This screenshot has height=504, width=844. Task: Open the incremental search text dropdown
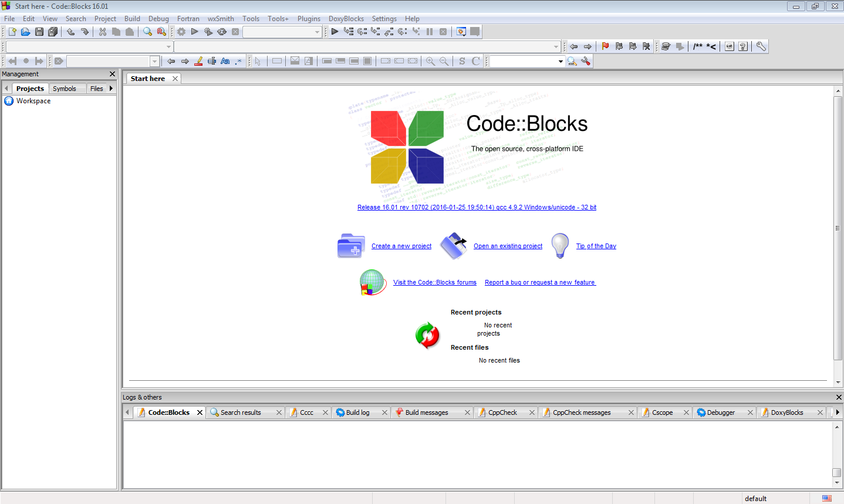tap(561, 61)
